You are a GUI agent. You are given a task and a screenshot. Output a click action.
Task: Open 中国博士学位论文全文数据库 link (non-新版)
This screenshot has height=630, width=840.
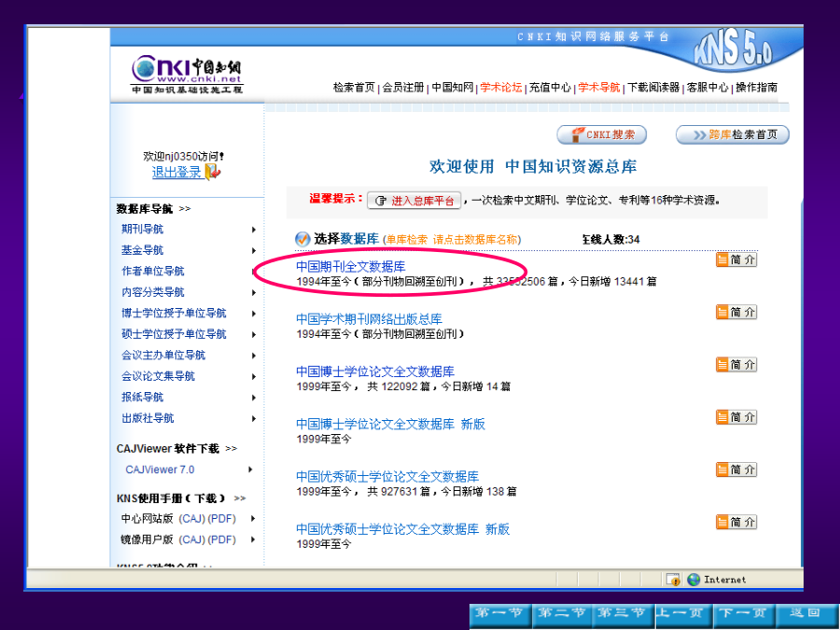click(x=375, y=371)
